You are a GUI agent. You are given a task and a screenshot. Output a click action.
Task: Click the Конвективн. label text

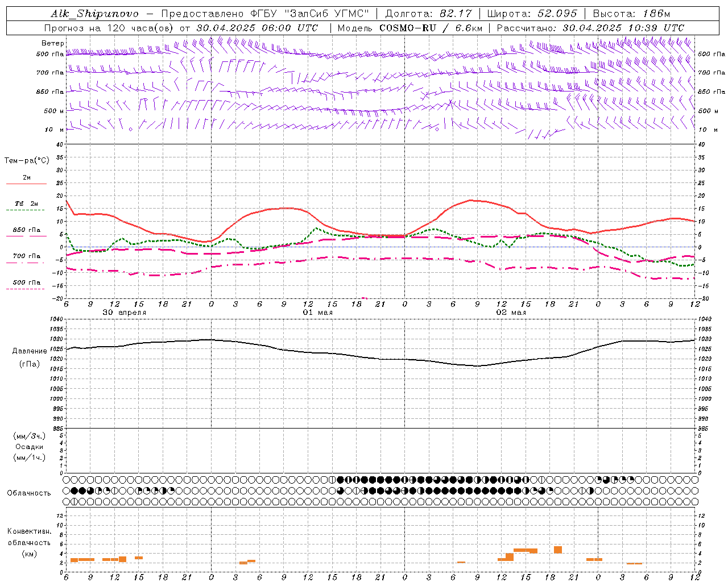[29, 531]
